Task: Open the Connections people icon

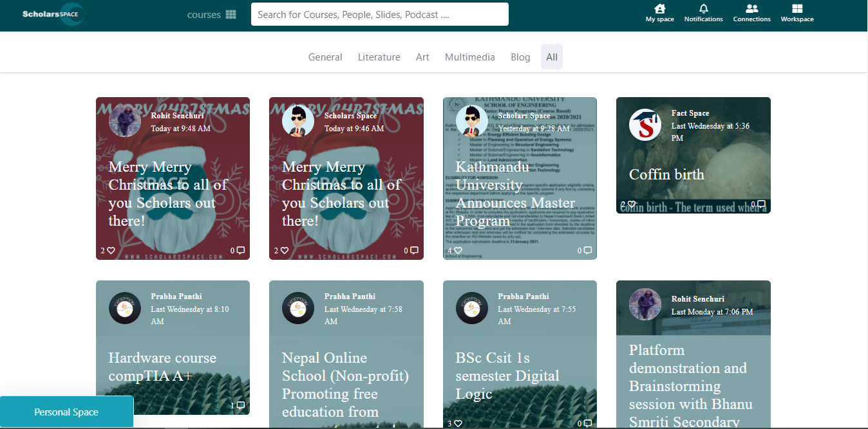Action: (x=751, y=9)
